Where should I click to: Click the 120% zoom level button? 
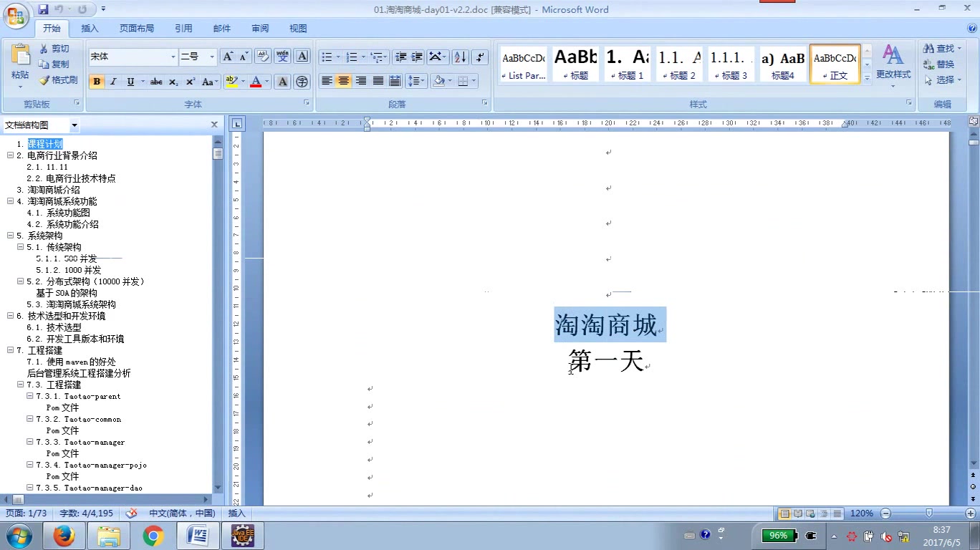pos(862,513)
